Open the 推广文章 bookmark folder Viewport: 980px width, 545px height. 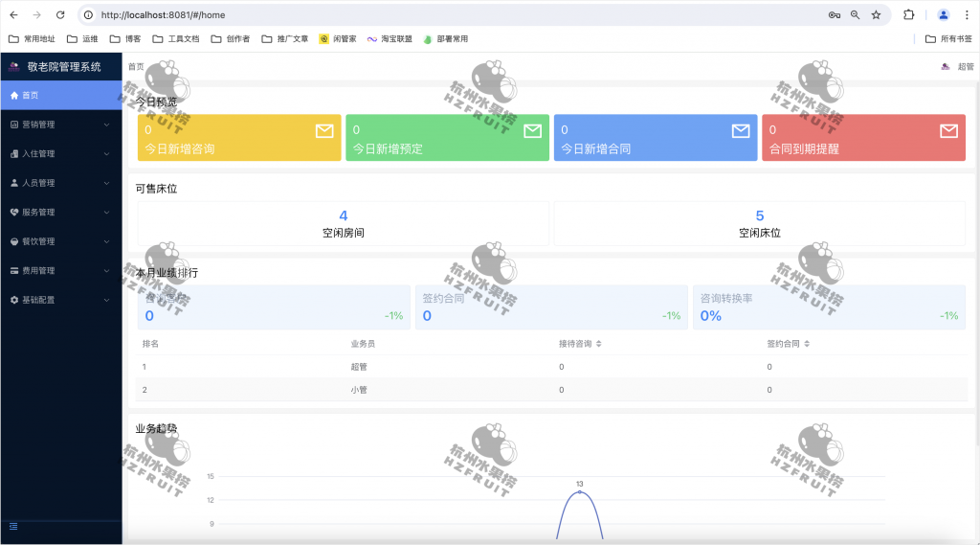coord(285,39)
